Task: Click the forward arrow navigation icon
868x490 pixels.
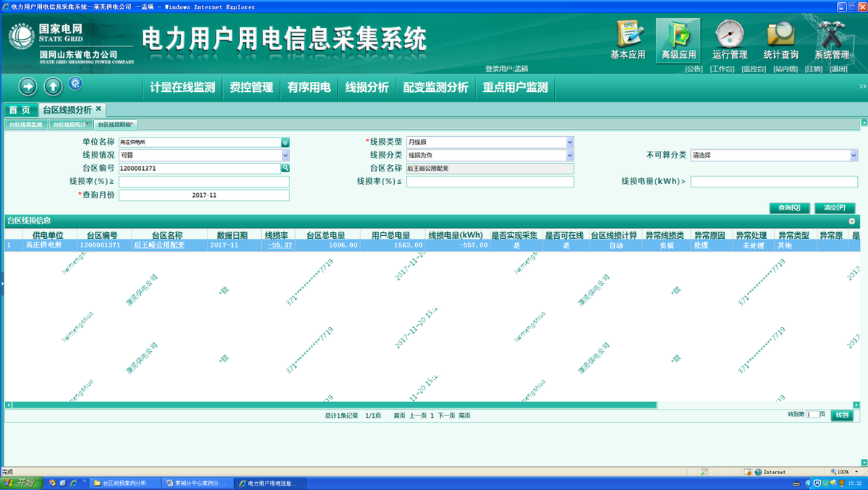Action: click(x=27, y=87)
